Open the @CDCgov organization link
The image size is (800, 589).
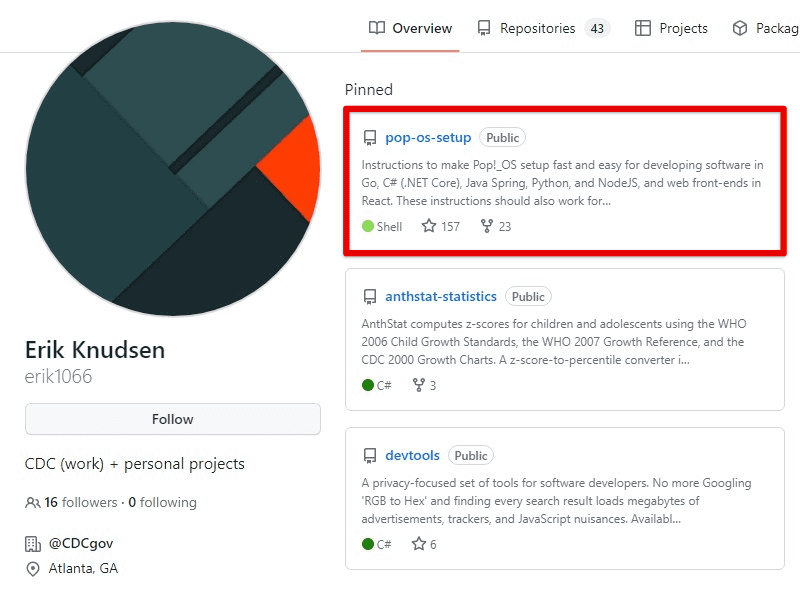pyautogui.click(x=81, y=543)
